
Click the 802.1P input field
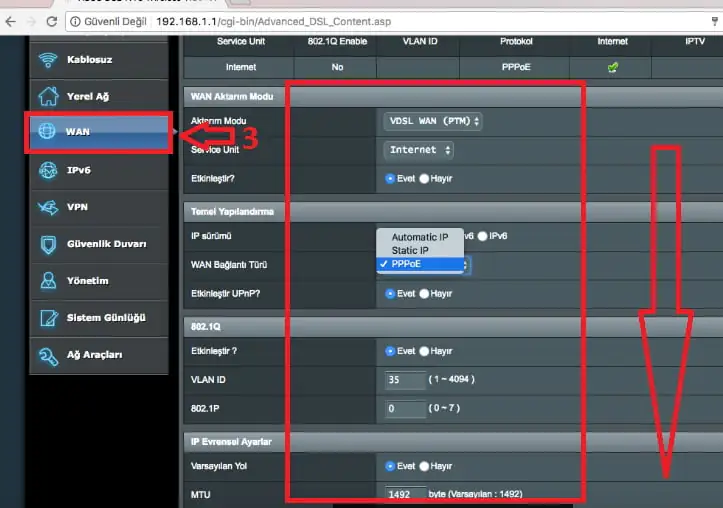coord(405,408)
